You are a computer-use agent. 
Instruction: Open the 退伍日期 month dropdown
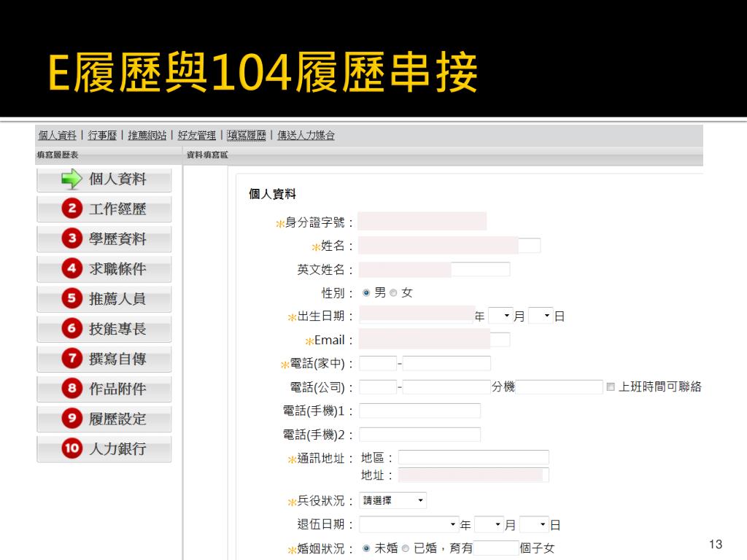click(x=489, y=525)
